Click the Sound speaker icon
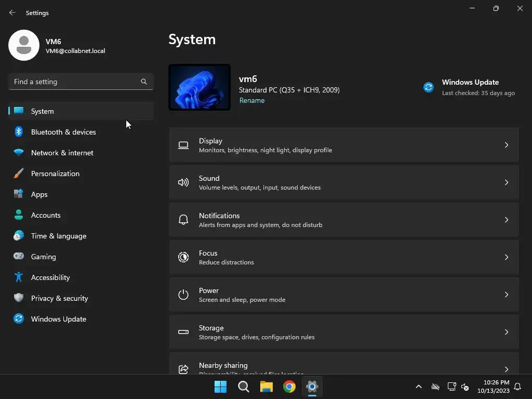 [x=183, y=182]
